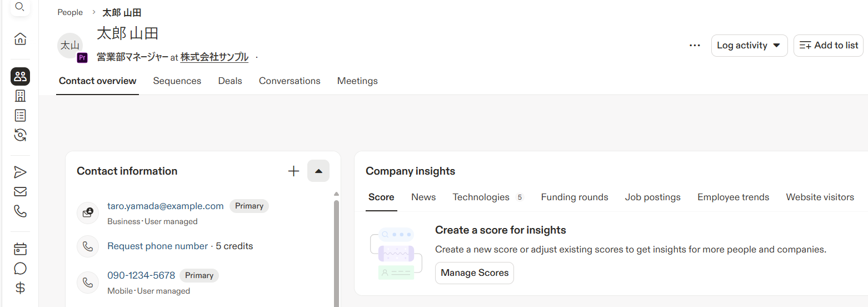Image resolution: width=868 pixels, height=307 pixels.
Task: Open Companies building icon in sidebar
Action: coord(20,96)
